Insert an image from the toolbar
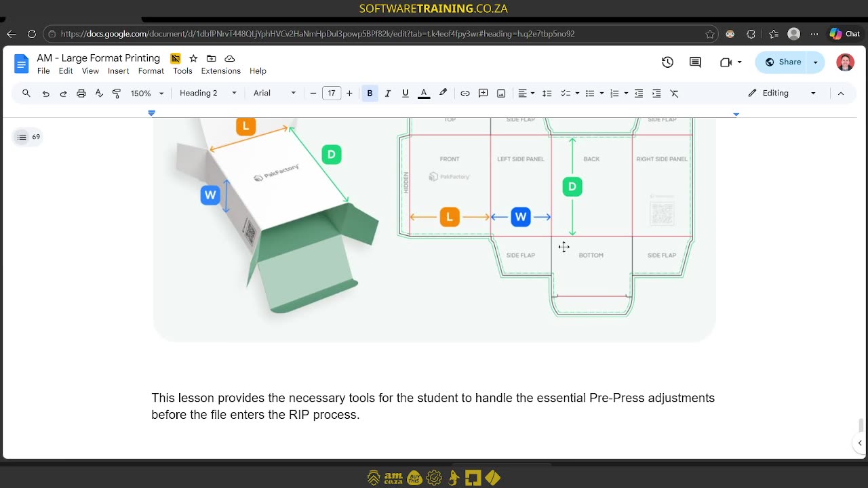This screenshot has height=488, width=868. point(501,93)
